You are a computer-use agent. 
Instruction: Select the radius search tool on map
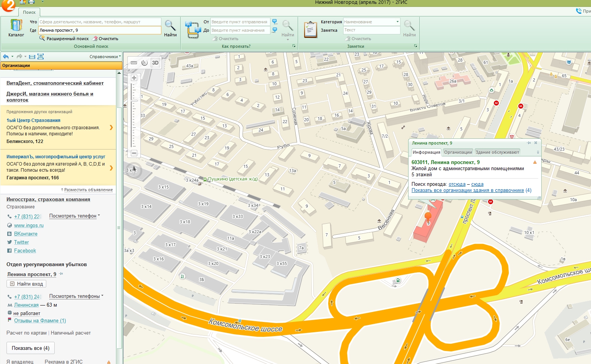click(x=145, y=63)
